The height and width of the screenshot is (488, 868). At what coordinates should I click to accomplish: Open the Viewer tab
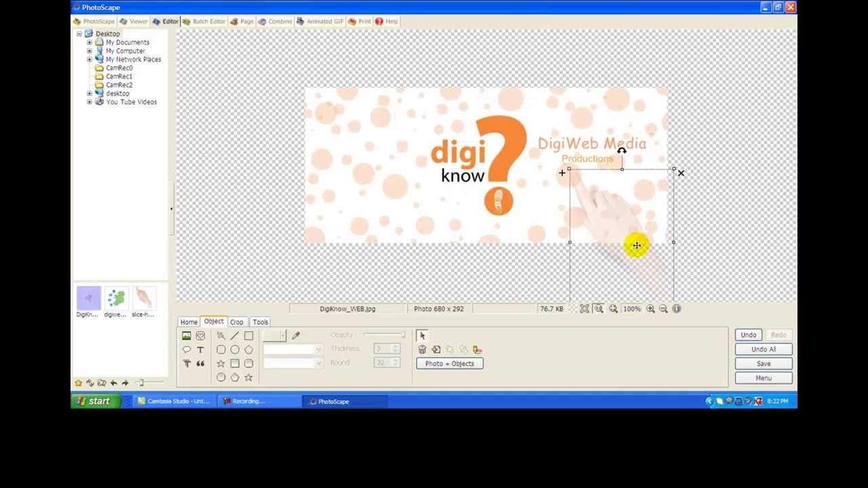134,21
